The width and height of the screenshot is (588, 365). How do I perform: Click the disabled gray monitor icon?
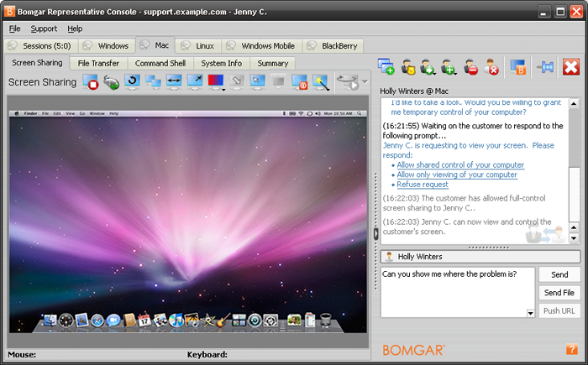[x=278, y=81]
